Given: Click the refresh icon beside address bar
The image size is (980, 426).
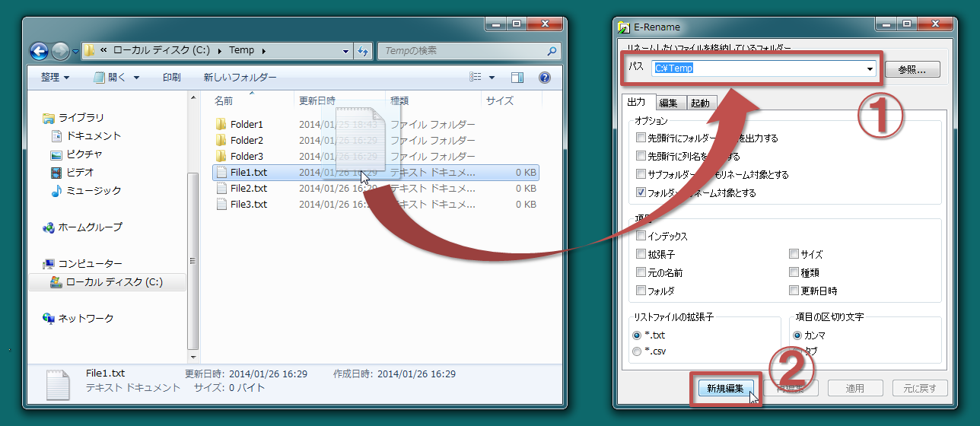Looking at the screenshot, I should click(363, 51).
